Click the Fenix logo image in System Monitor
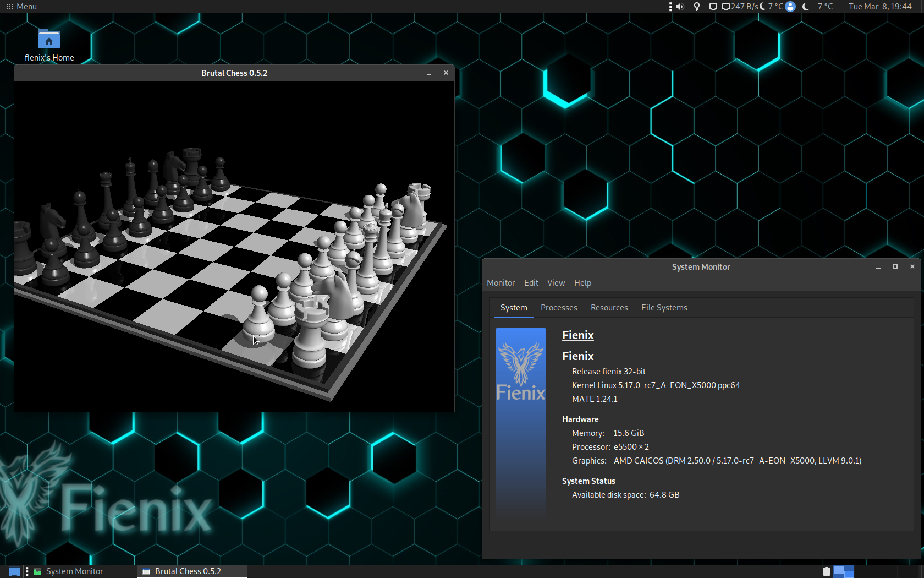924x578 pixels. tap(521, 421)
